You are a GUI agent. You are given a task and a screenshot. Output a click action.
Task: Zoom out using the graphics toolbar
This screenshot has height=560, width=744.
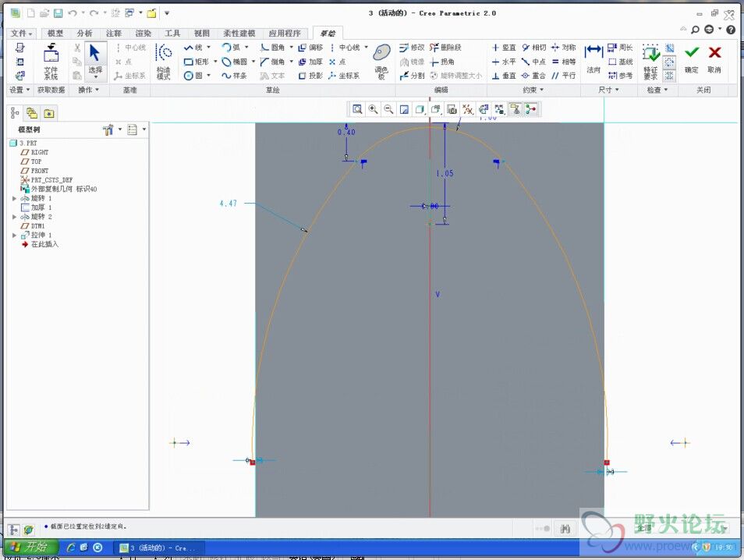(388, 110)
